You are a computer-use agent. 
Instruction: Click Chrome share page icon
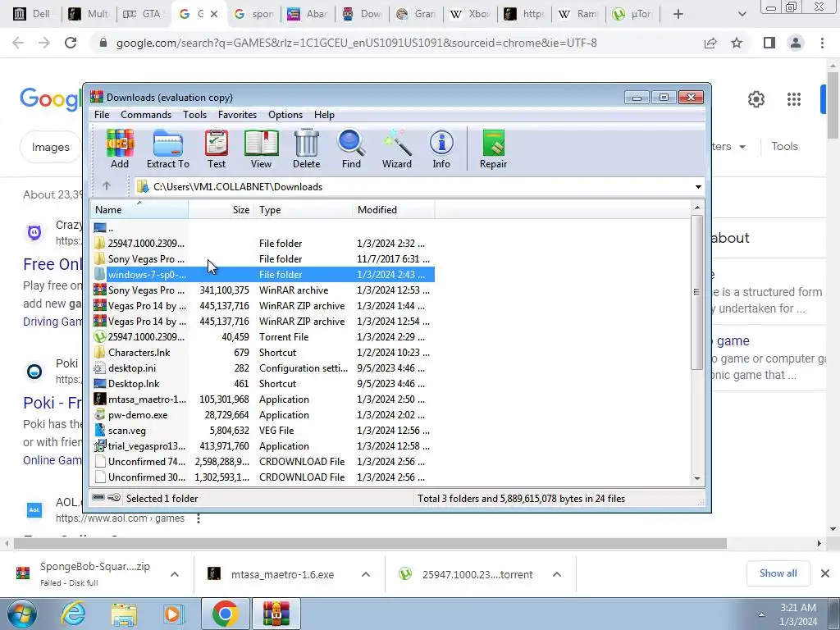(x=710, y=43)
